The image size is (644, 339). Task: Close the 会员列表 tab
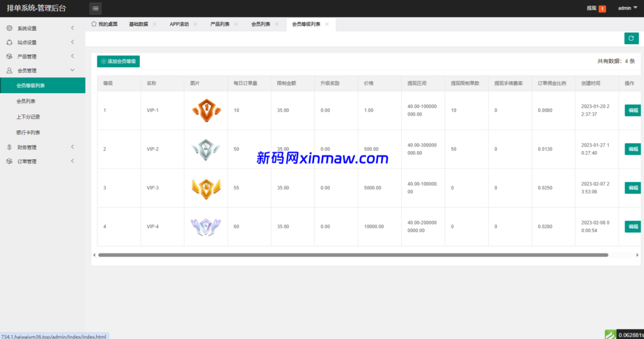277,25
